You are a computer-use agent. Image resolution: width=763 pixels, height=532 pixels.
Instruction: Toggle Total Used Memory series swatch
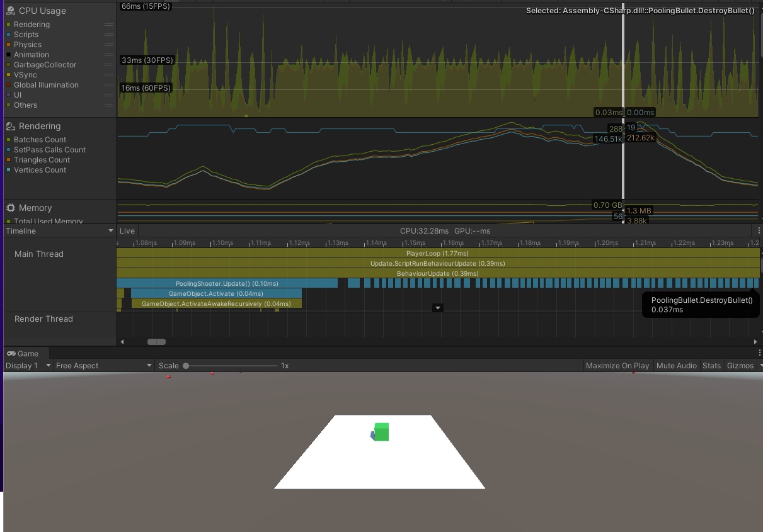tap(8, 221)
